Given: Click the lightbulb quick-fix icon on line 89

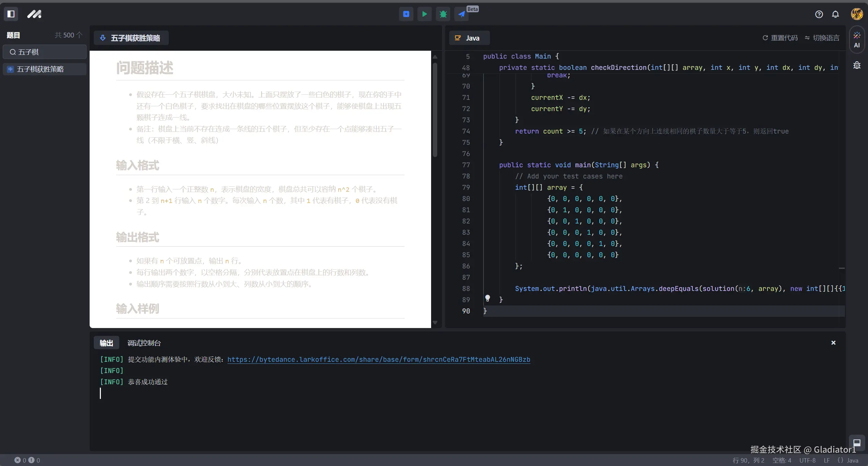Looking at the screenshot, I should click(x=488, y=298).
